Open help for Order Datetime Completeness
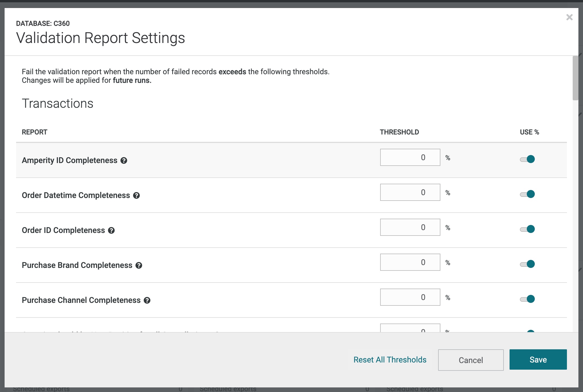 pyautogui.click(x=136, y=195)
